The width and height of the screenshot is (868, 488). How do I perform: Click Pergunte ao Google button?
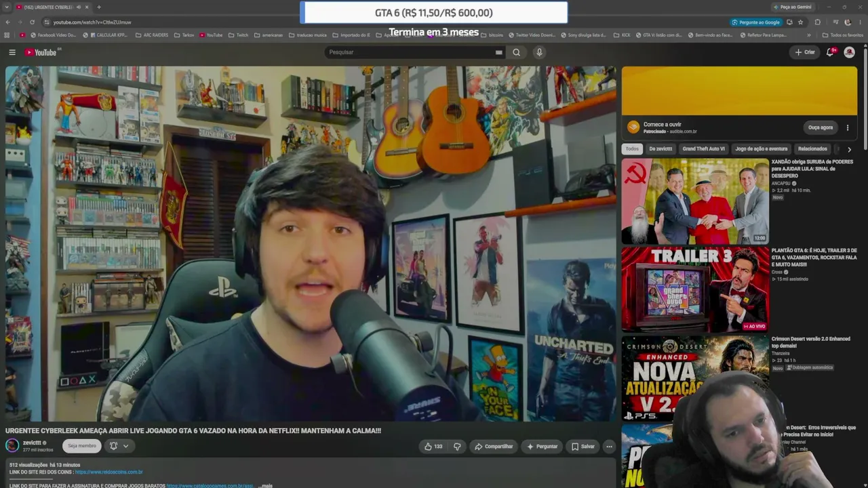(x=755, y=22)
